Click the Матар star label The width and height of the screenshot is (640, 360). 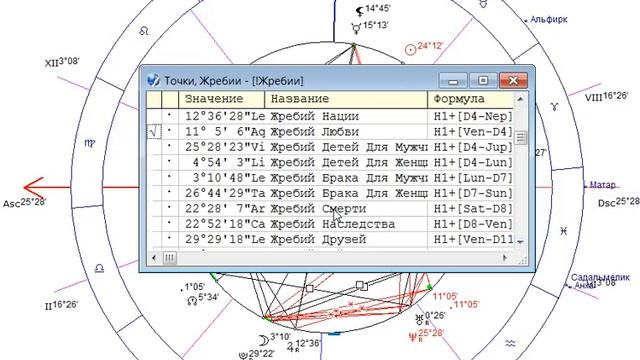click(602, 185)
